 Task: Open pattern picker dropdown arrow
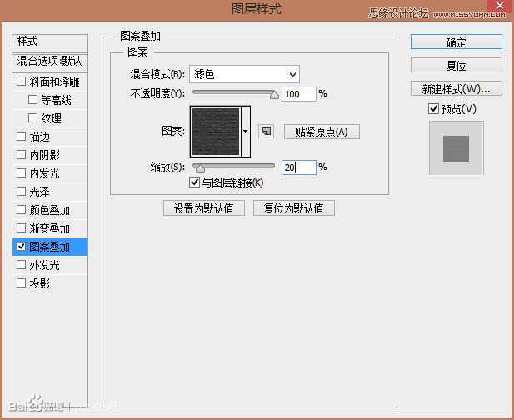coord(246,131)
